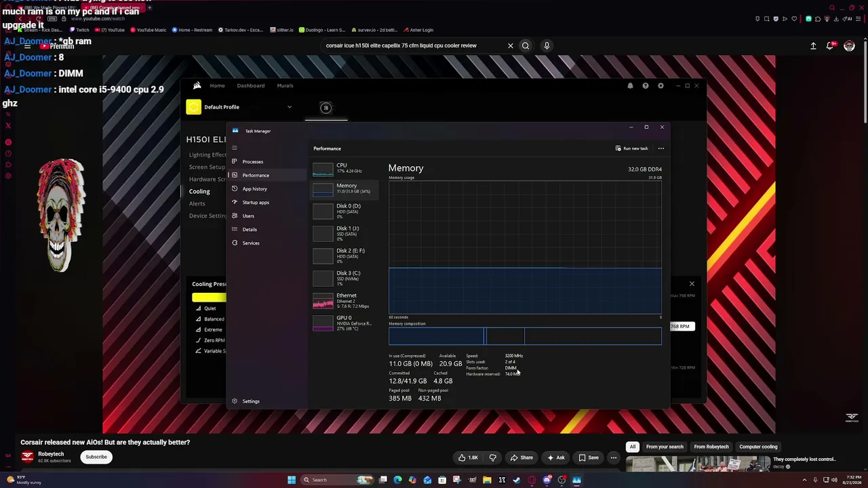Share the YouTube video
This screenshot has width=868, height=488.
521,457
